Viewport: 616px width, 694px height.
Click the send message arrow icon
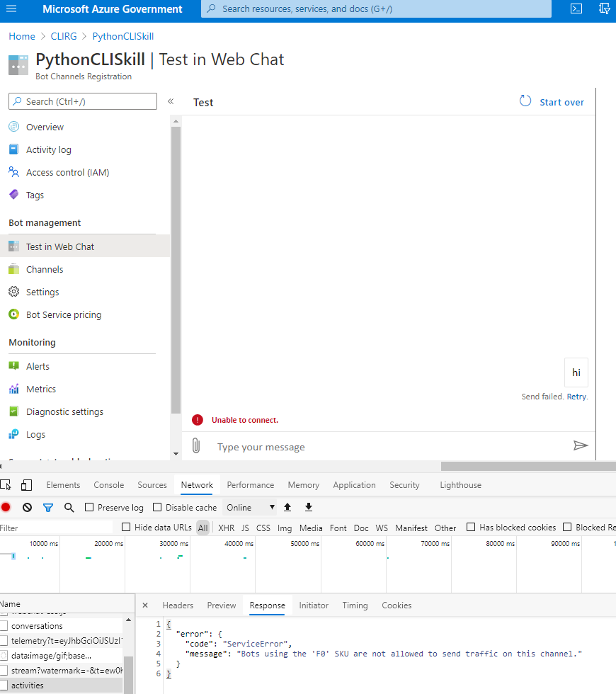[x=581, y=445]
